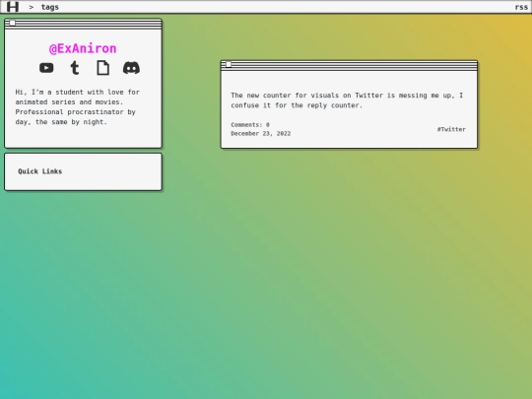Click the 'Hi, I'm a student' bio text
This screenshot has width=532, height=399.
pyautogui.click(x=78, y=106)
